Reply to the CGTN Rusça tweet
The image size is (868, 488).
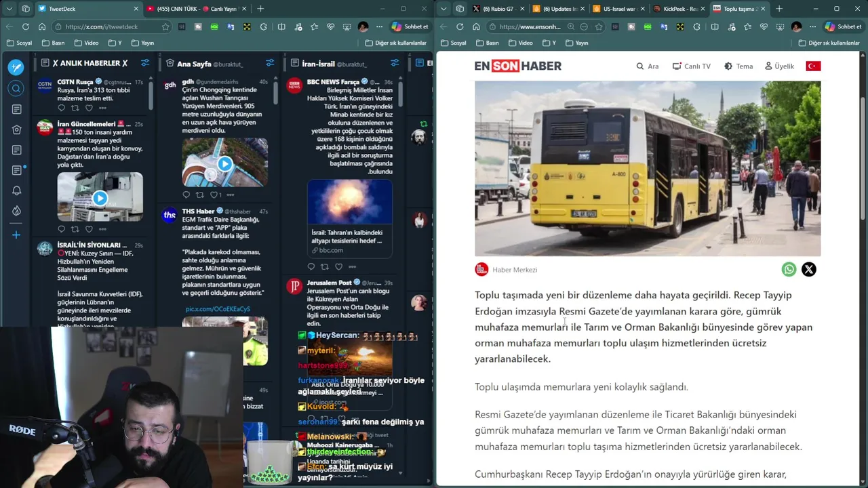coord(62,108)
